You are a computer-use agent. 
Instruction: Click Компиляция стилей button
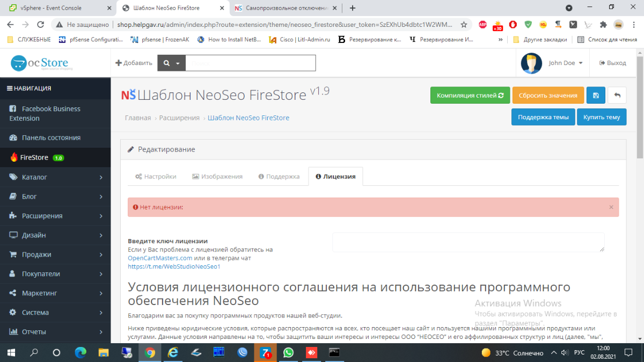(470, 95)
